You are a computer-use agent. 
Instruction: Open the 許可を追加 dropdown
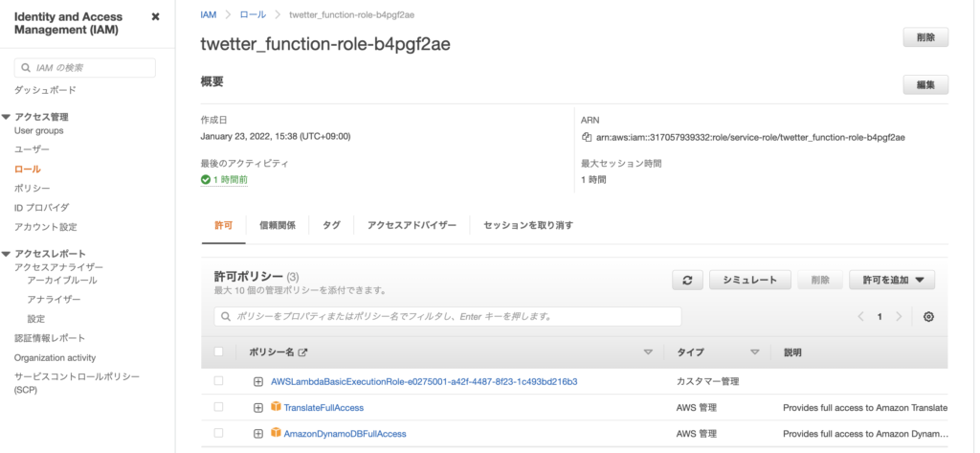(892, 281)
